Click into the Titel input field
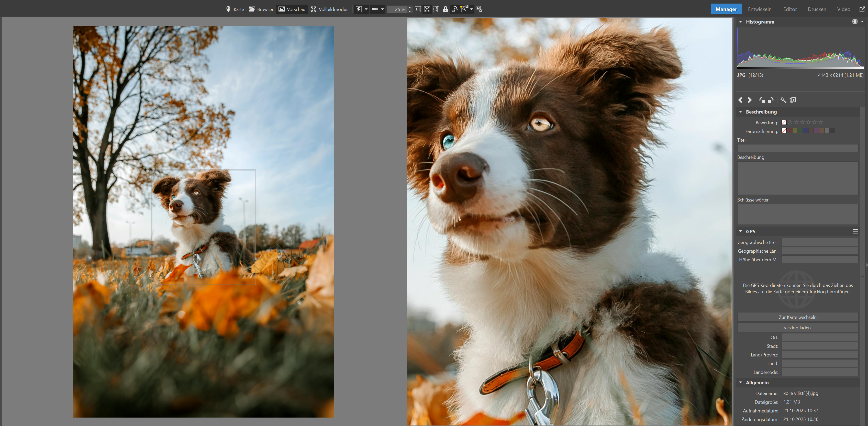Viewport: 868px width, 426px height. tap(797, 148)
